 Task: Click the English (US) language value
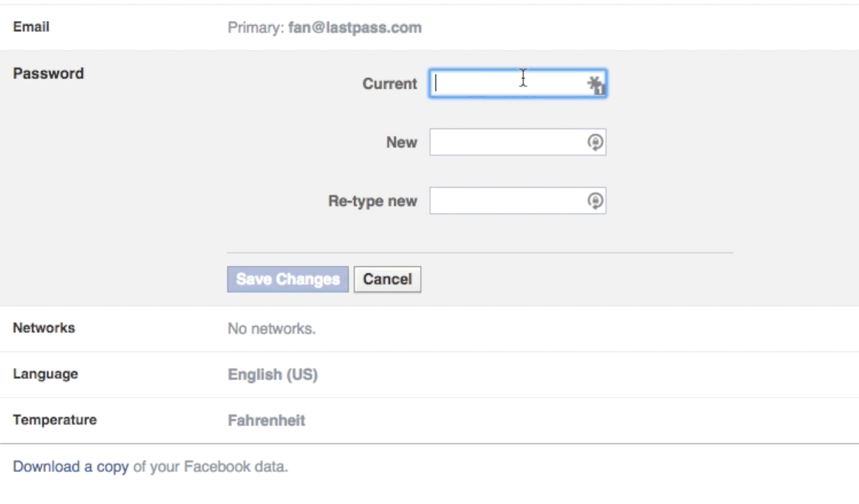point(273,375)
